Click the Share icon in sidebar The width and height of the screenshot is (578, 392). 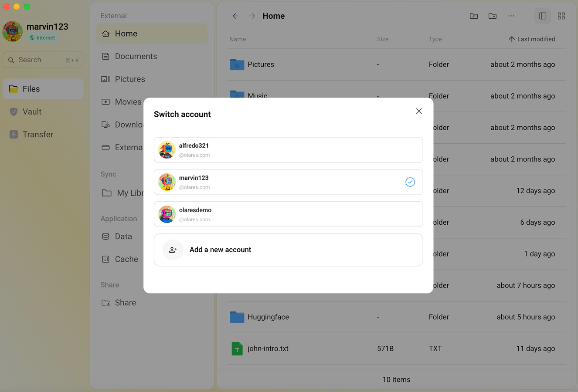pyautogui.click(x=106, y=302)
